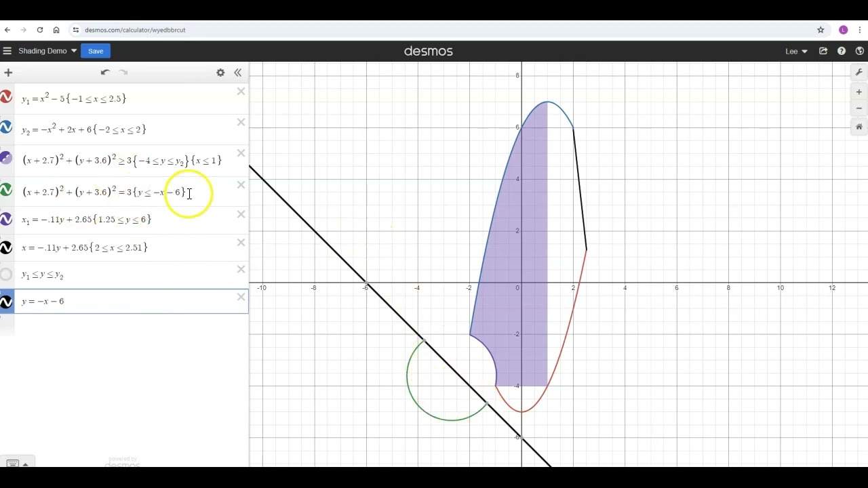The image size is (868, 488).
Task: Delete the y1 = x² − 5 expression
Action: tap(241, 91)
